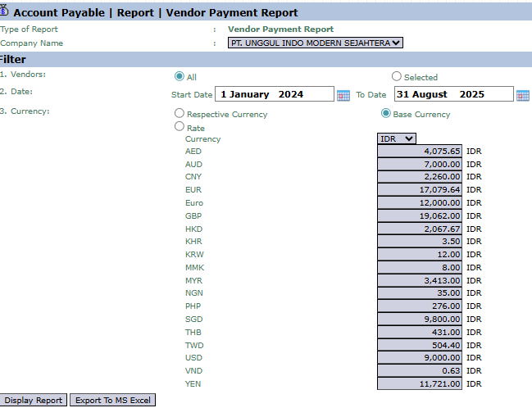This screenshot has width=532, height=408.
Task: Select the EUR rate value field
Action: click(x=420, y=190)
